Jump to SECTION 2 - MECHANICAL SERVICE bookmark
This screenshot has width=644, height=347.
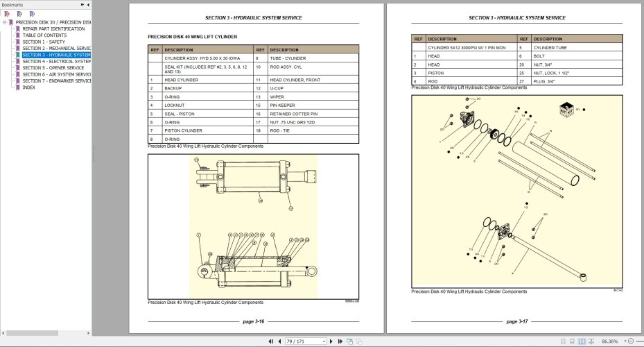[56, 49]
